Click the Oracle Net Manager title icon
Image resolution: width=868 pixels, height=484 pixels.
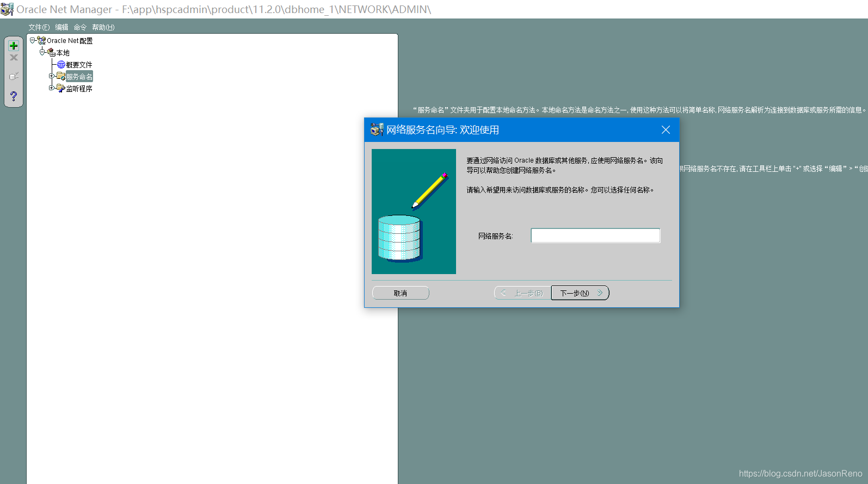pos(7,9)
